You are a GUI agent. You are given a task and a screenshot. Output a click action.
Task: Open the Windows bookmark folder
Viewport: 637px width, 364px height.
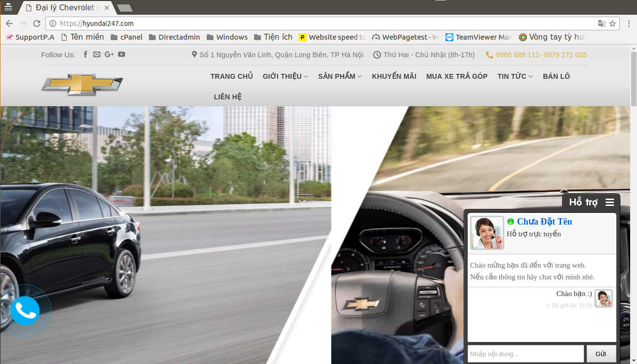coord(227,37)
